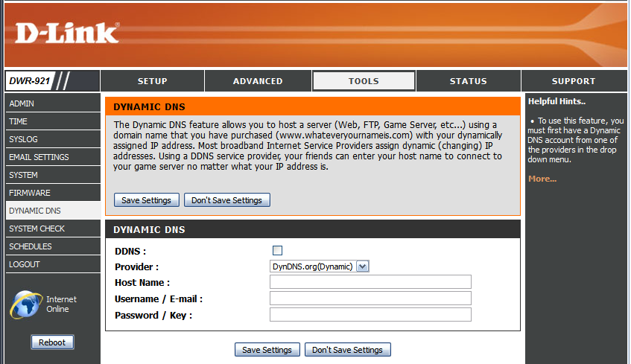
Task: Click the upper Don't Save Settings button
Action: 227,200
